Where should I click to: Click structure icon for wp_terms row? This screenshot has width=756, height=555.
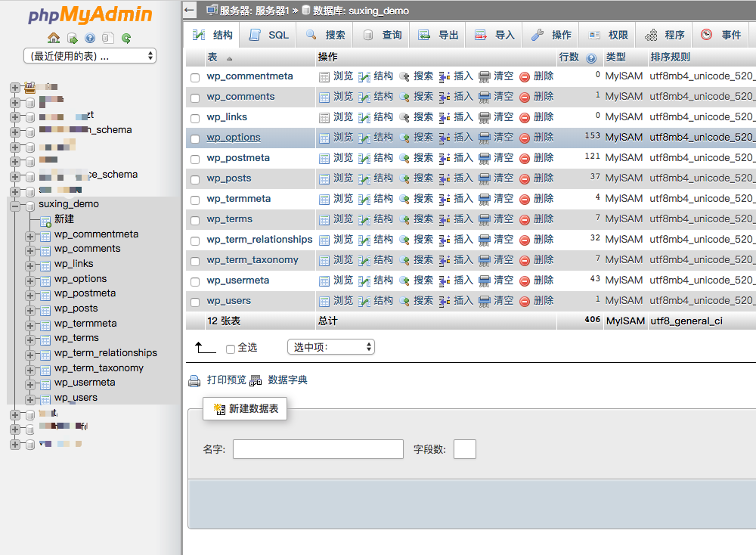(364, 220)
